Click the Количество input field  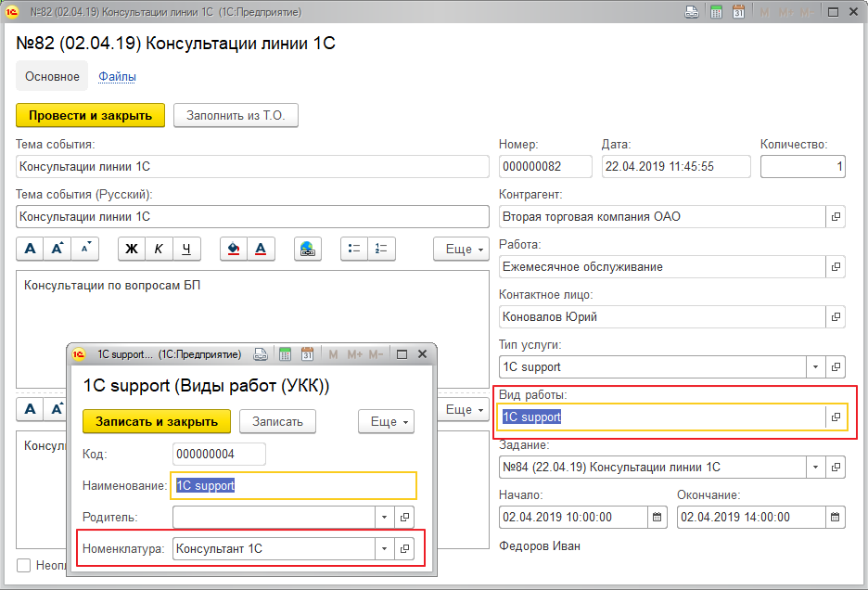click(803, 167)
